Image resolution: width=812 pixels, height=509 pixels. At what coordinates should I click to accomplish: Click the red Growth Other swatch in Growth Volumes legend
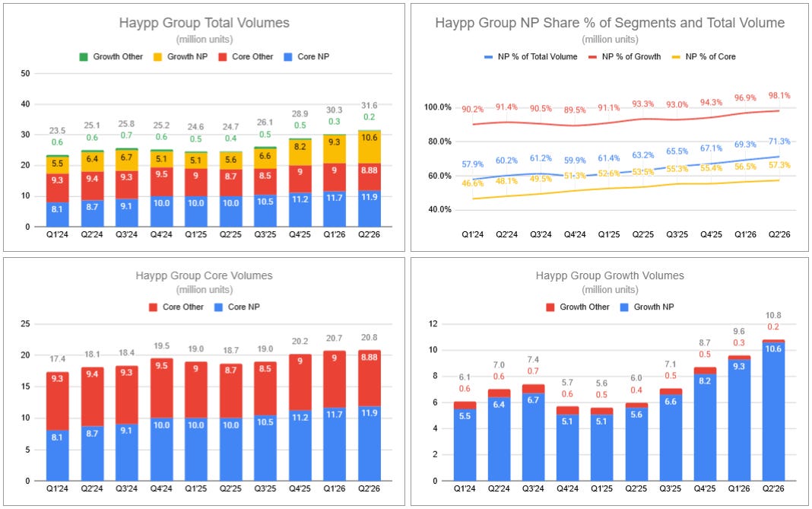550,307
